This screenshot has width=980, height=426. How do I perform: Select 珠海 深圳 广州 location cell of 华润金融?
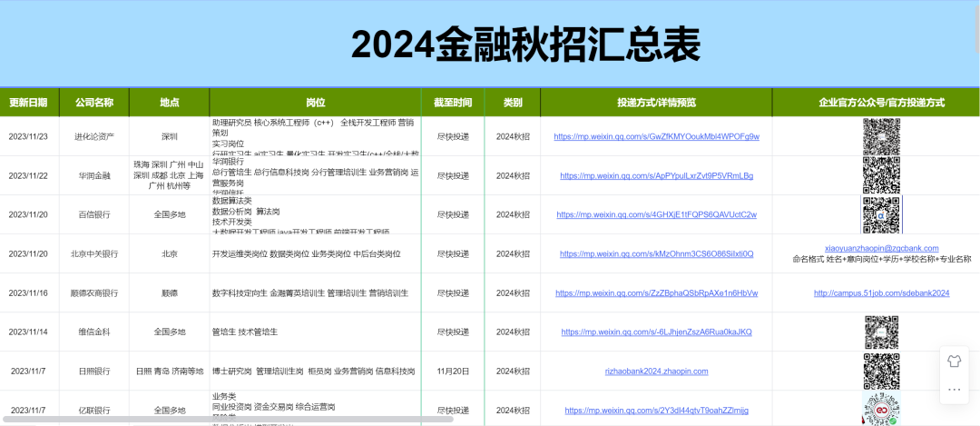[170, 176]
